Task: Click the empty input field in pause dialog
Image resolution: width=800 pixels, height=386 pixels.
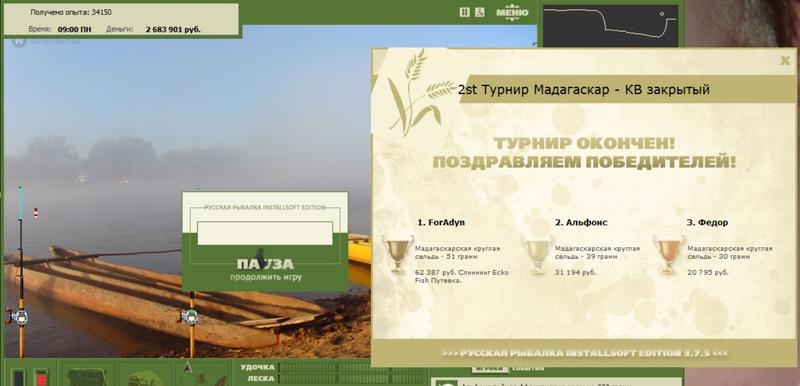Action: point(265,233)
